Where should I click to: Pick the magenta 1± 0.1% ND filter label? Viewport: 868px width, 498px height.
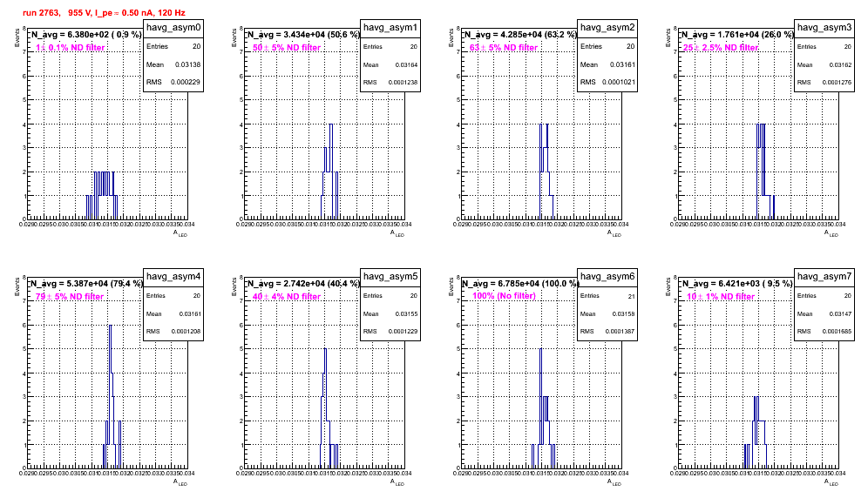71,48
